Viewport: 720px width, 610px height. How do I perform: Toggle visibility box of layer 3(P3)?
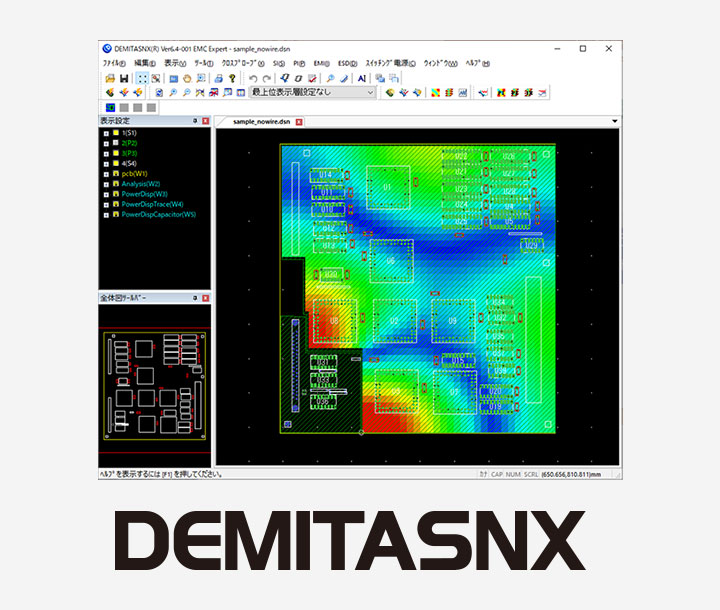pos(116,153)
